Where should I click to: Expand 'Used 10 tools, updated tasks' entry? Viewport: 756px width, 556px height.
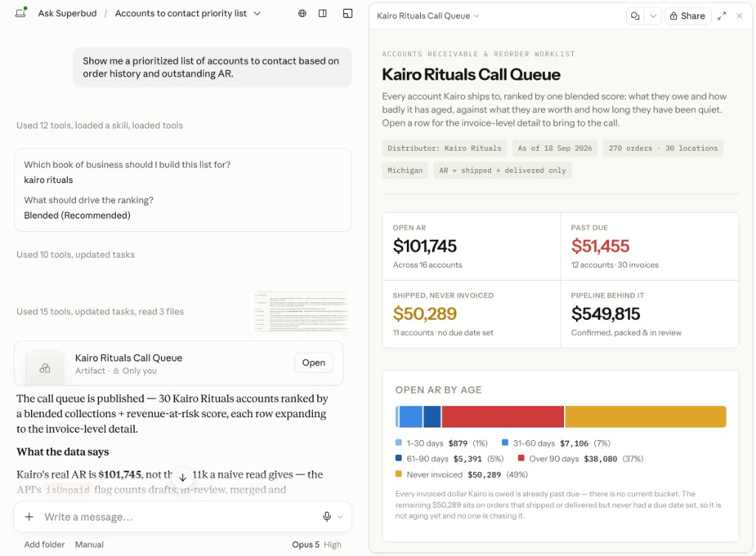[76, 255]
